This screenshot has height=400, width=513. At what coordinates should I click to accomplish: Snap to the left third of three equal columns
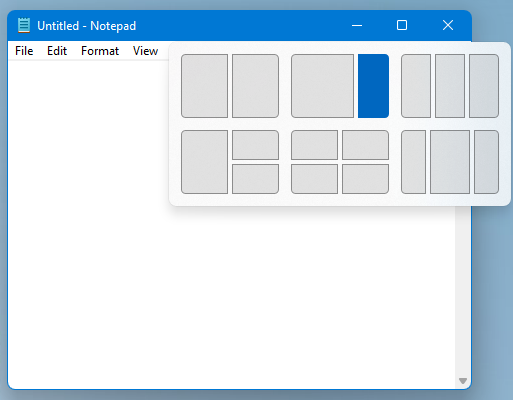point(416,86)
